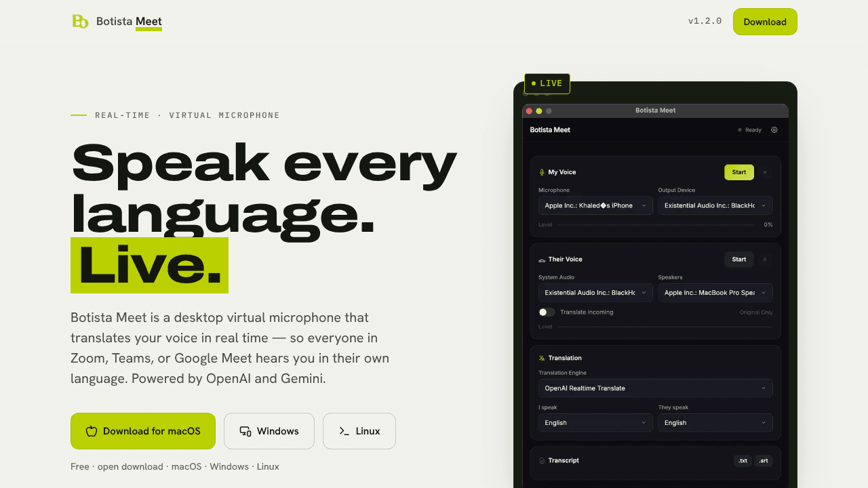The image size is (868, 488).
Task: Click the 'Original Only' label
Action: coord(756,312)
